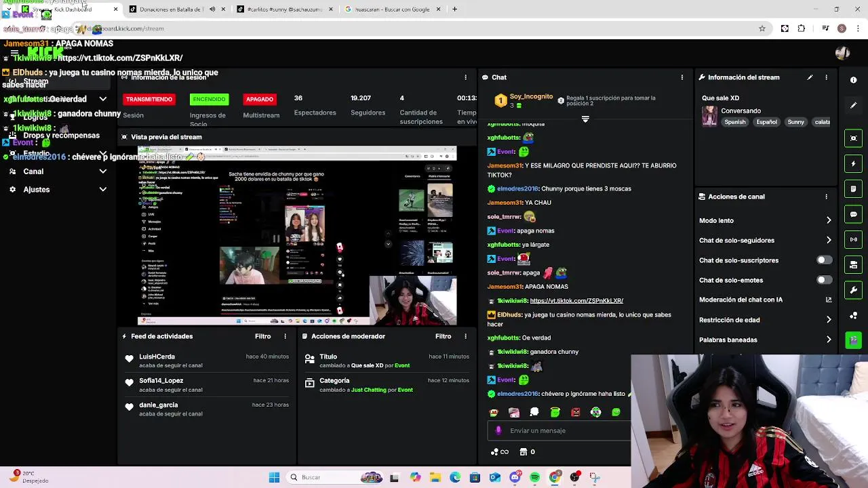Toggle Chat de solo-emotes switch
This screenshot has width=868, height=488.
[x=824, y=280]
